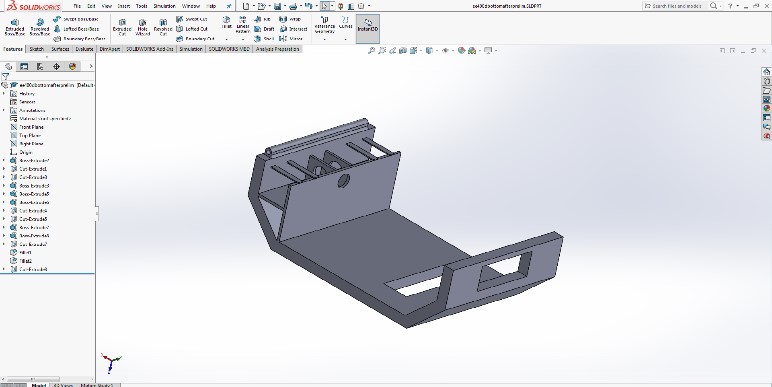Open Reference Geometry tools
772x387 pixels.
324,26
